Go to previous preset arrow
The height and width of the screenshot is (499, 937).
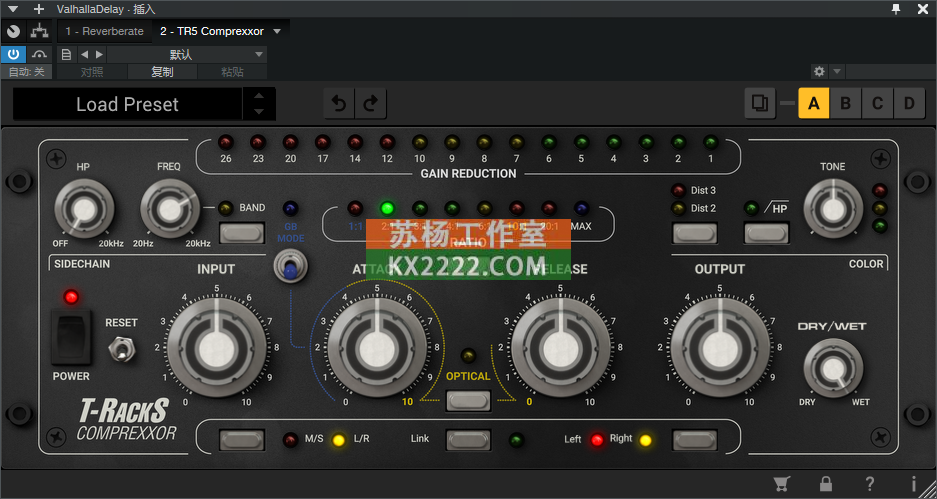tap(84, 54)
